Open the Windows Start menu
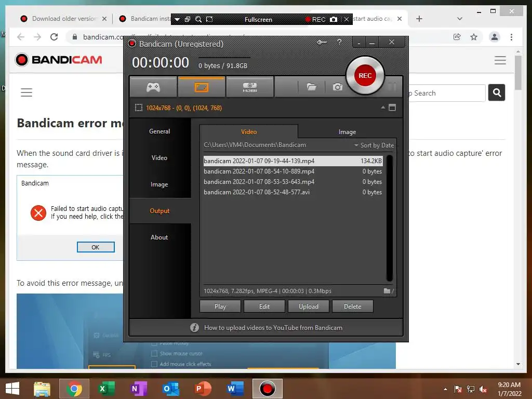Image resolution: width=532 pixels, height=399 pixels. (x=12, y=389)
